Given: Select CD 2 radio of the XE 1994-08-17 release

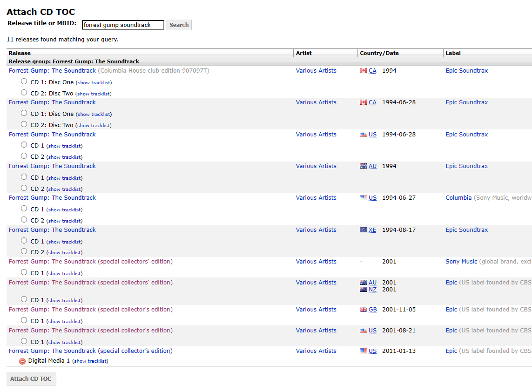Looking at the screenshot, I should 24,251.
